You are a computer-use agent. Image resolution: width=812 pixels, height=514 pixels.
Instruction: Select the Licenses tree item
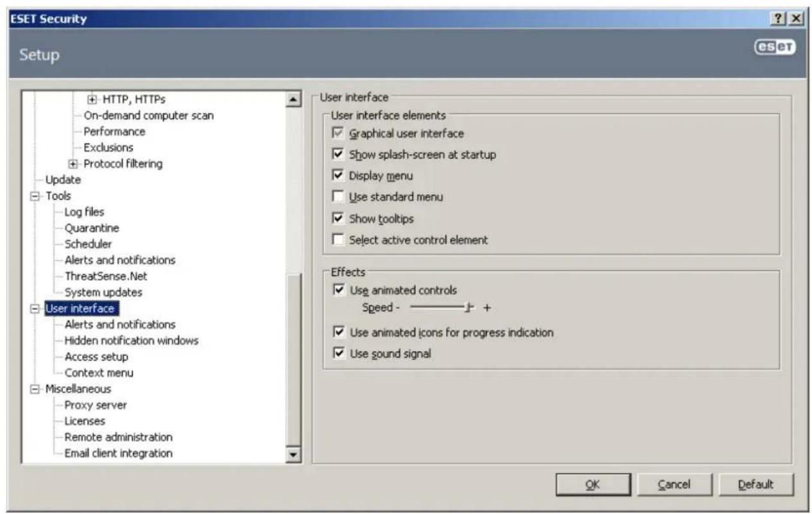point(85,421)
